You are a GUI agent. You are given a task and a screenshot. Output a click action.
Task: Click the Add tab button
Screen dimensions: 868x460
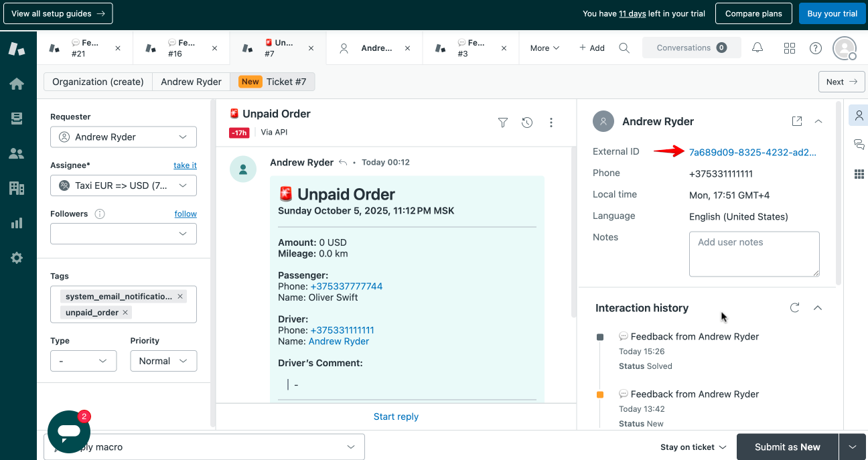click(x=592, y=48)
